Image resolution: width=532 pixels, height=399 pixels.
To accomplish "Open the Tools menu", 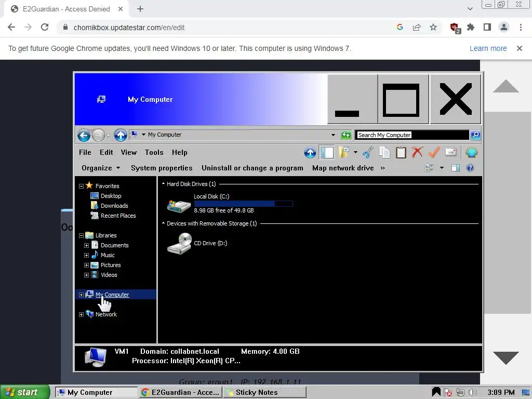I will pyautogui.click(x=154, y=152).
